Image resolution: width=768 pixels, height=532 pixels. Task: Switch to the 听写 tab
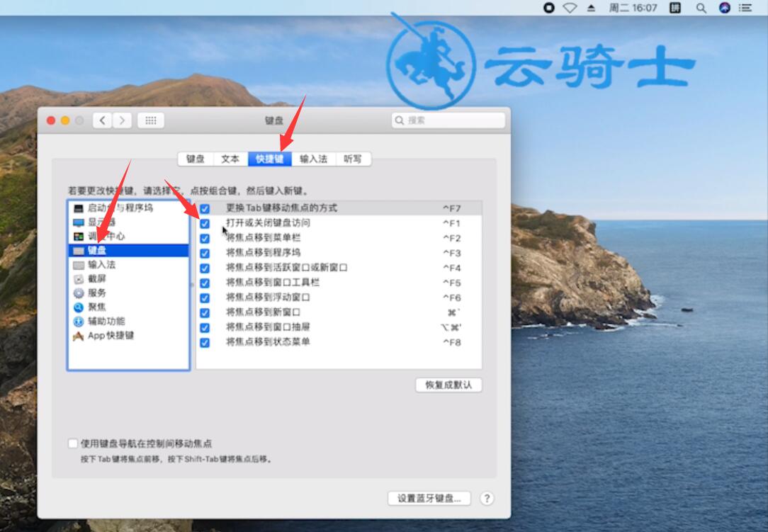[353, 159]
